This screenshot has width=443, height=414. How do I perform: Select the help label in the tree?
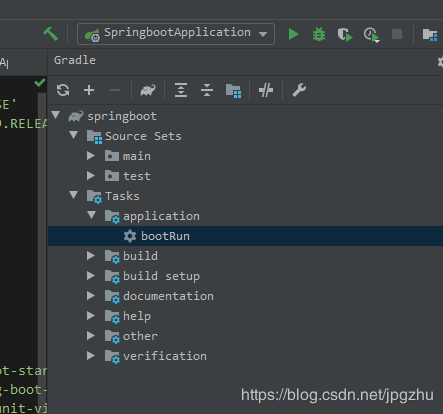[137, 316]
